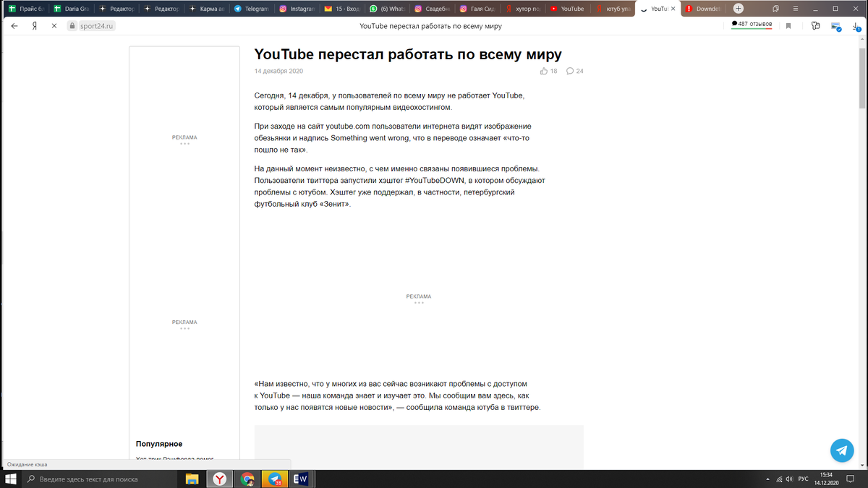The image size is (868, 488).
Task: Open Yandex home via the Я button
Action: 34,26
